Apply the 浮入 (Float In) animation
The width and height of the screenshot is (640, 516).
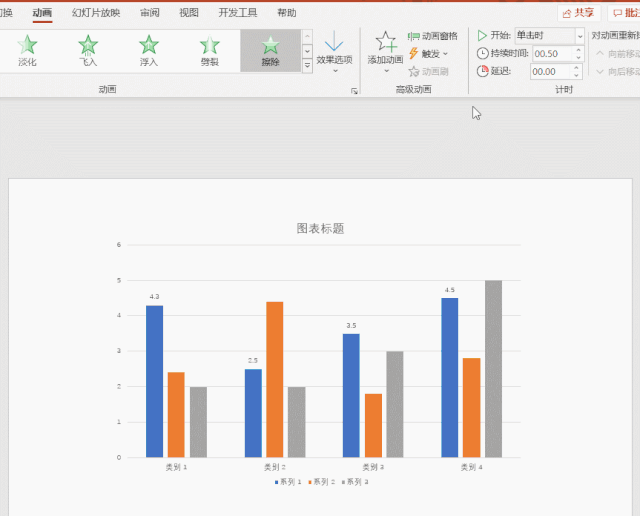(x=149, y=51)
